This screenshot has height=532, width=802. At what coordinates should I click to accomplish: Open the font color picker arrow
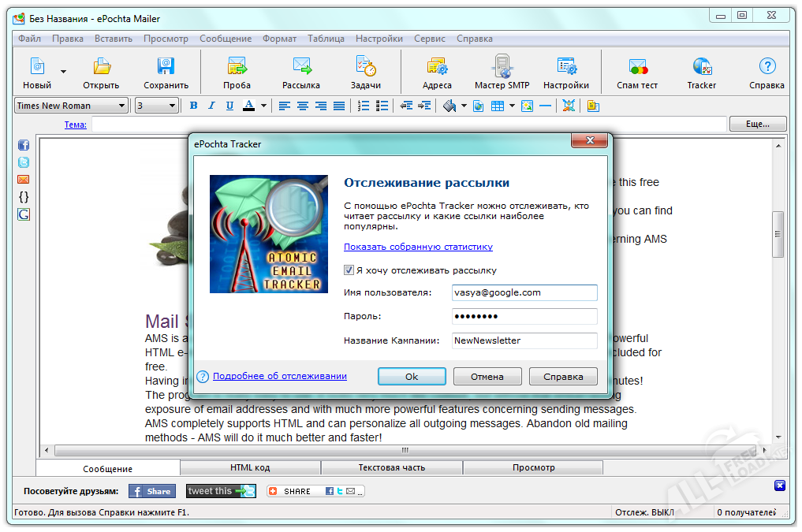click(264, 106)
